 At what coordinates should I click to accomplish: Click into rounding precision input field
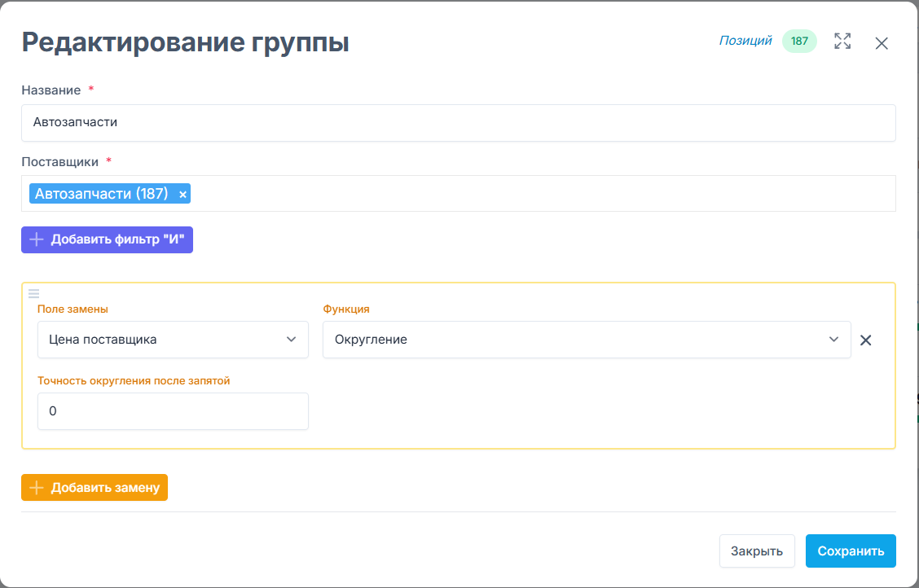coord(173,411)
